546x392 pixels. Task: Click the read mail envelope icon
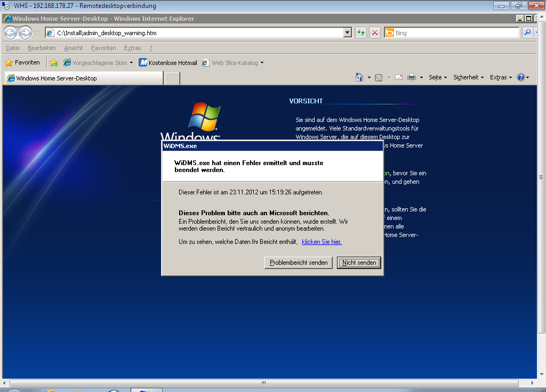(x=399, y=77)
